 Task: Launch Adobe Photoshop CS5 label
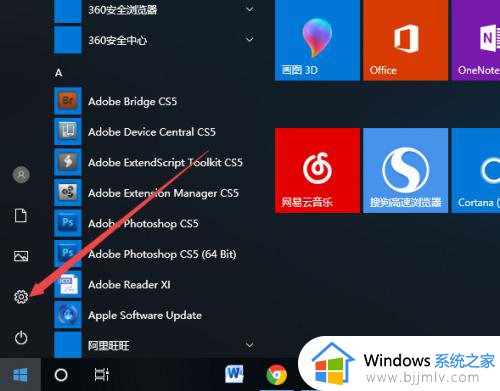click(143, 224)
